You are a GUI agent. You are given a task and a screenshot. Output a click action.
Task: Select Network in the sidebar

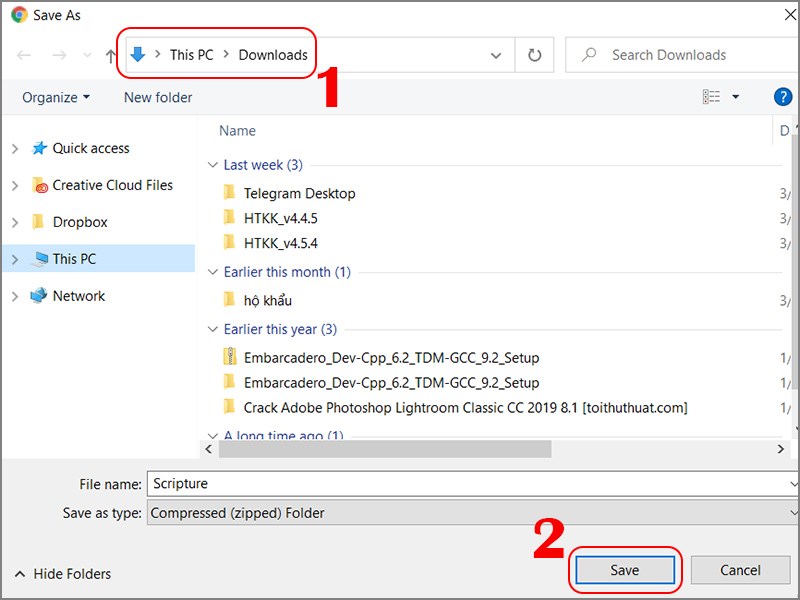pos(79,296)
